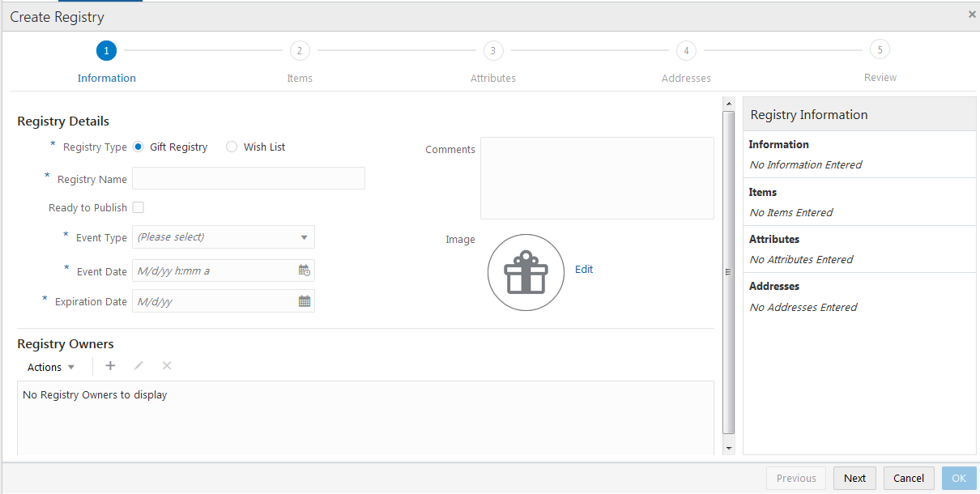Click 'No Addresses Entered' text
The width and height of the screenshot is (980, 494).
[x=803, y=307]
